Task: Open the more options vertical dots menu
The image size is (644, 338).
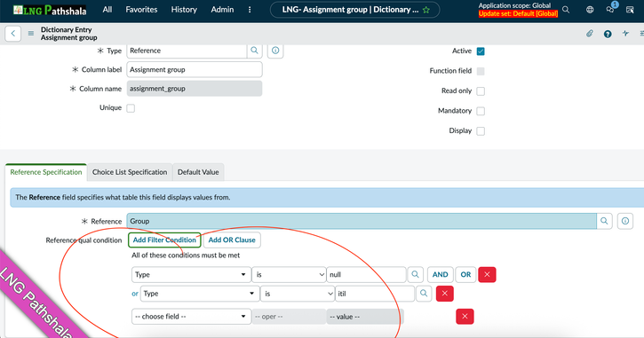Action: 250,10
